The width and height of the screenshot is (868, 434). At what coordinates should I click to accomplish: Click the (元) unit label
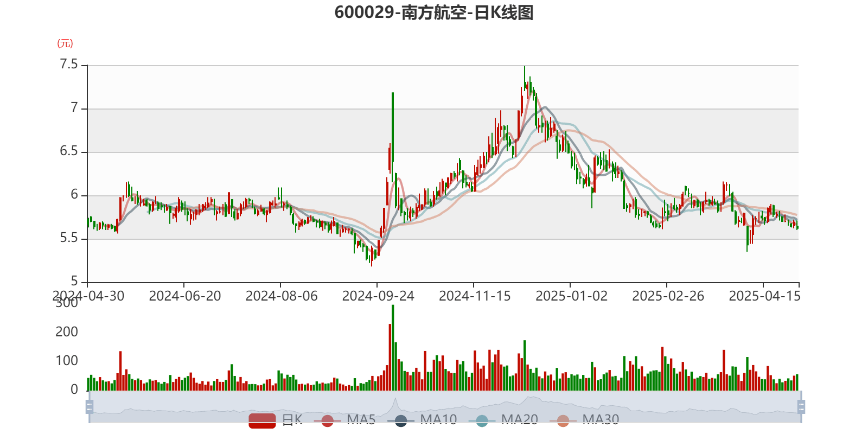coord(65,43)
